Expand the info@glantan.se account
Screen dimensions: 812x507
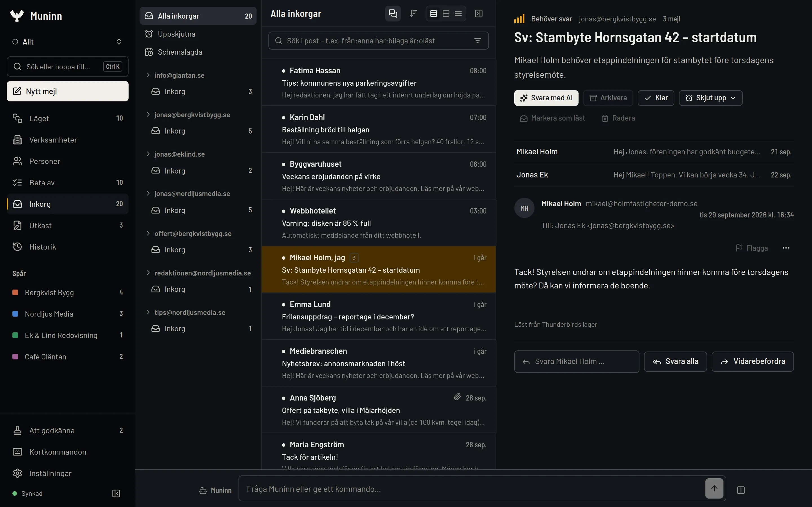coord(148,75)
